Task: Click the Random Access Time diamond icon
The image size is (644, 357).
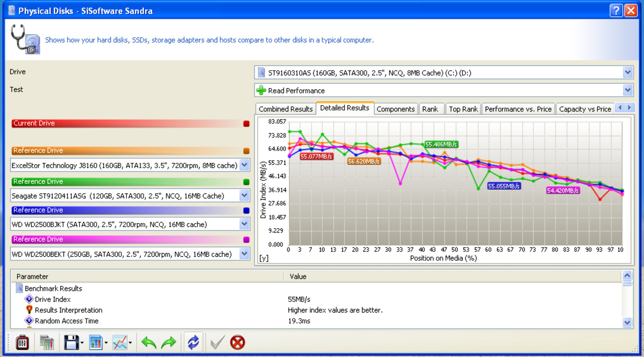Action: (x=29, y=321)
